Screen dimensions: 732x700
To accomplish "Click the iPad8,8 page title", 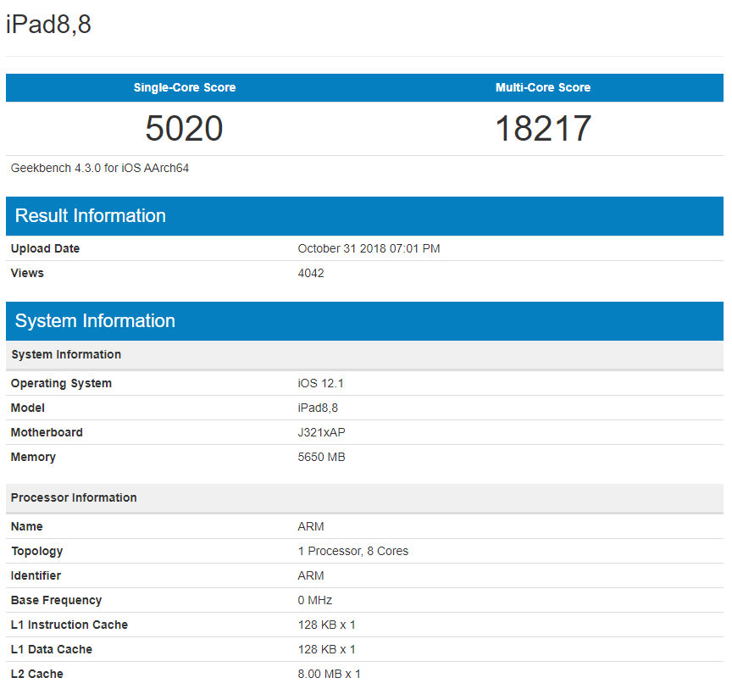I will click(48, 24).
